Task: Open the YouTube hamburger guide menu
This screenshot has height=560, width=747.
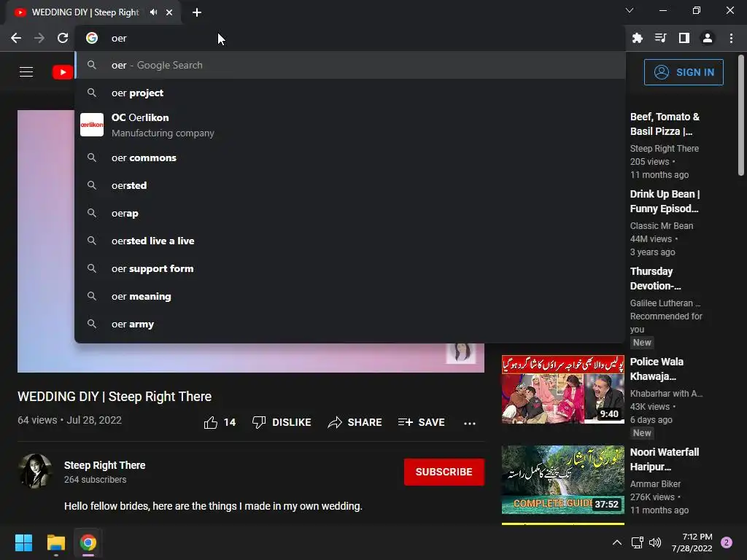Action: click(x=26, y=72)
